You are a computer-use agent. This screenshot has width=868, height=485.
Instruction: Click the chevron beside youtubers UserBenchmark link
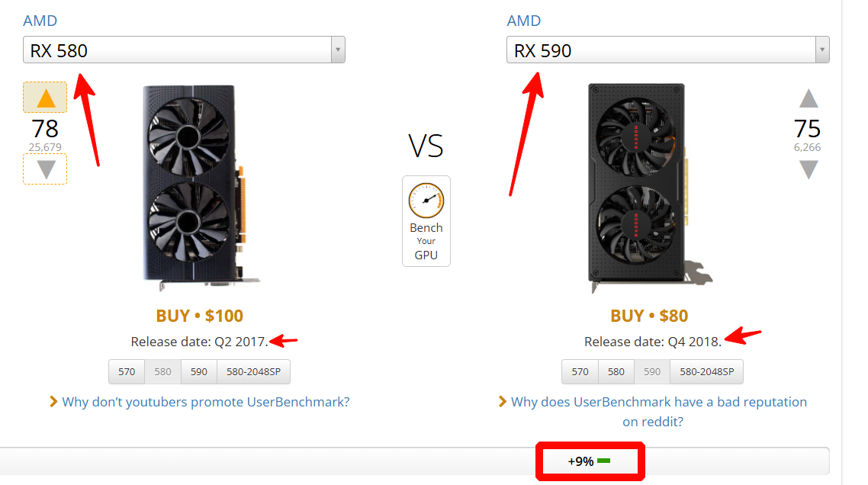coord(53,401)
